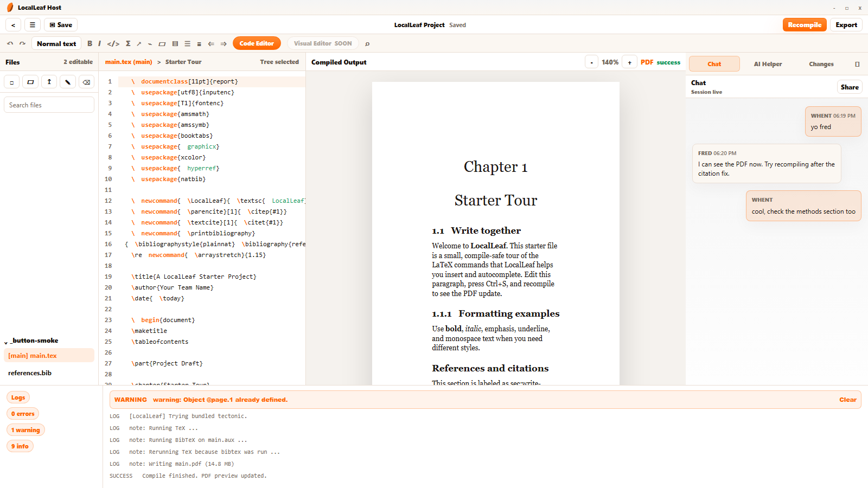Redo the last edit
868x488 pixels.
pos(22,43)
